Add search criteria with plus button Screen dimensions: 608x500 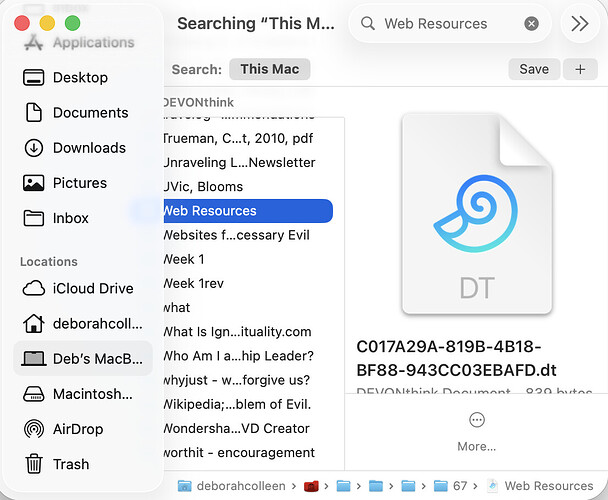[580, 69]
